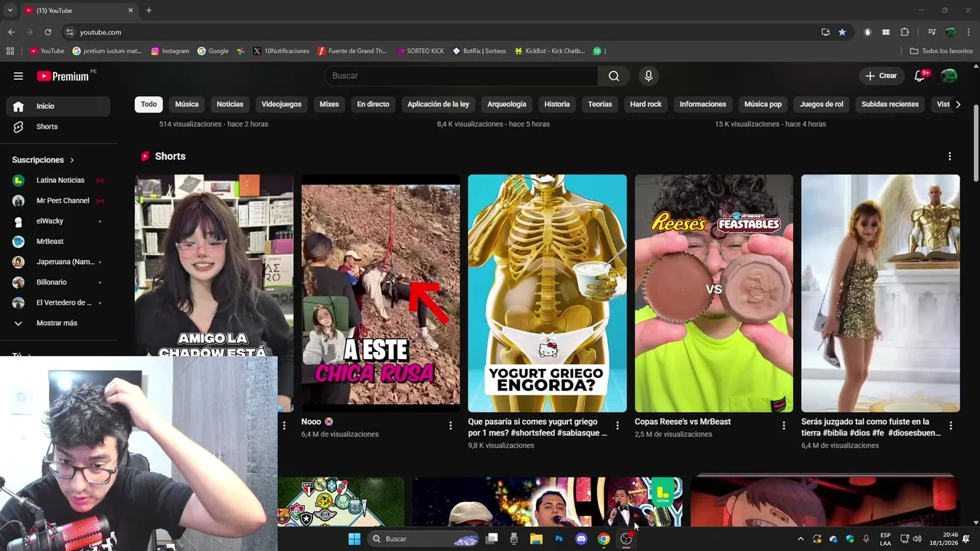
Task: Open the 10Notificaciones bookmark
Action: (281, 51)
